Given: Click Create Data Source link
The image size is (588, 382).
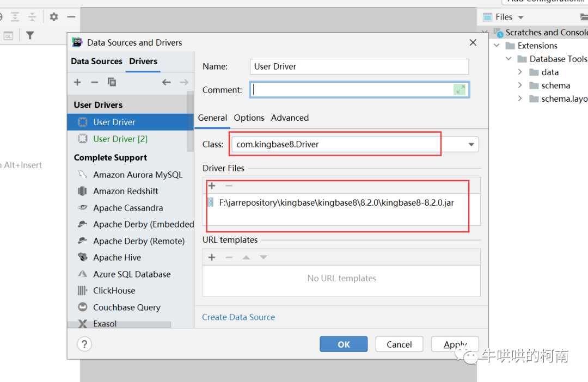Looking at the screenshot, I should [x=238, y=317].
